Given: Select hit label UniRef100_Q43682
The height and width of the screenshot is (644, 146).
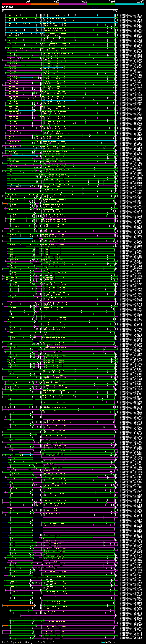Looking at the screenshot, I should pyautogui.click(x=131, y=63).
